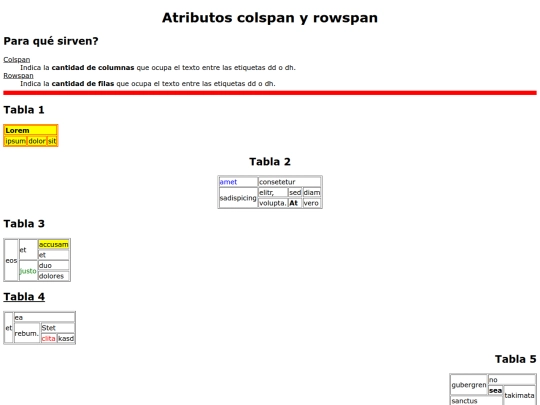Select the 'kasd' cell
The width and height of the screenshot is (540, 405).
coord(66,339)
